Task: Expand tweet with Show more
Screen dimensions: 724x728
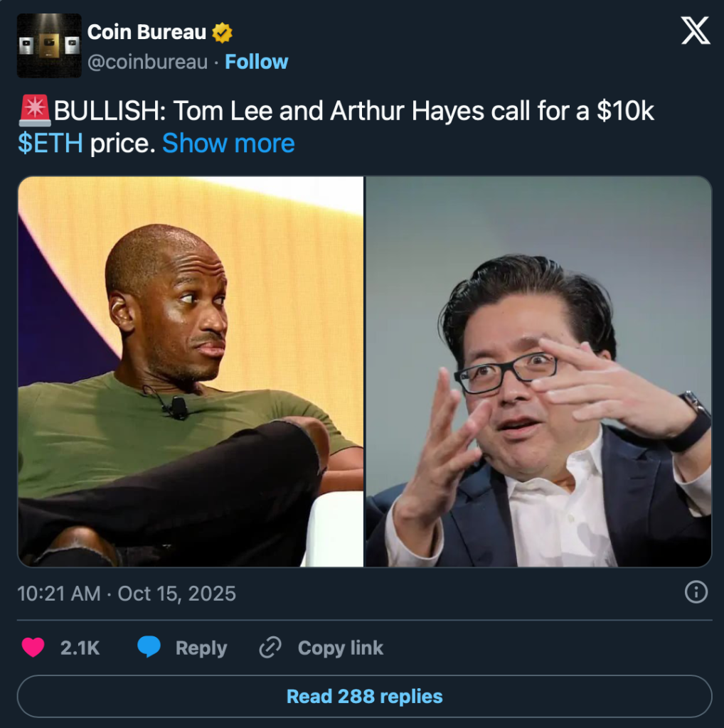Action: 228,143
